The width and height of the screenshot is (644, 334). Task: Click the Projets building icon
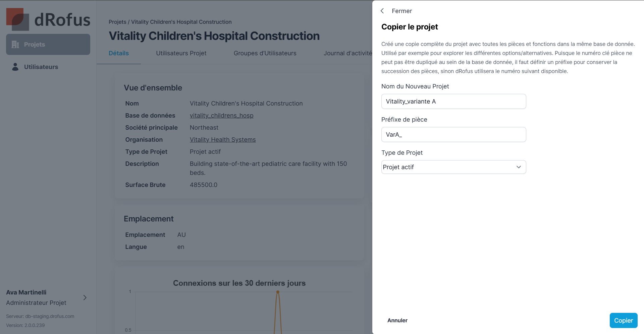[15, 45]
